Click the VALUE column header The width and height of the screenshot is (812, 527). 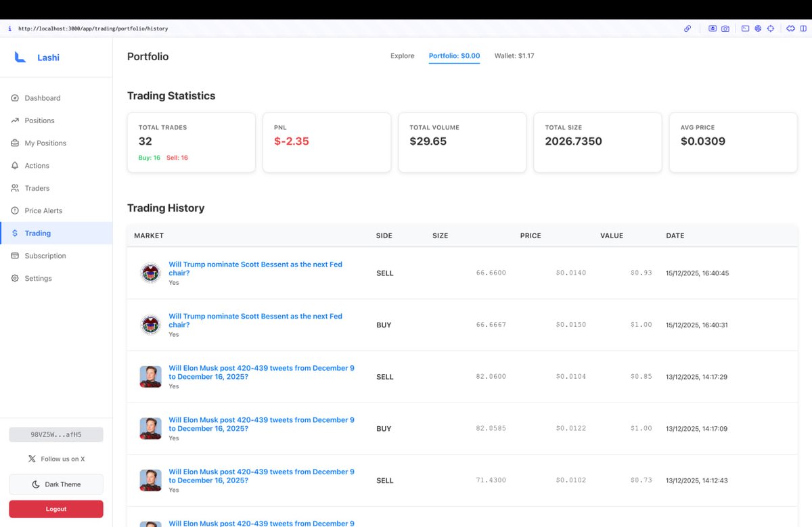tap(612, 235)
